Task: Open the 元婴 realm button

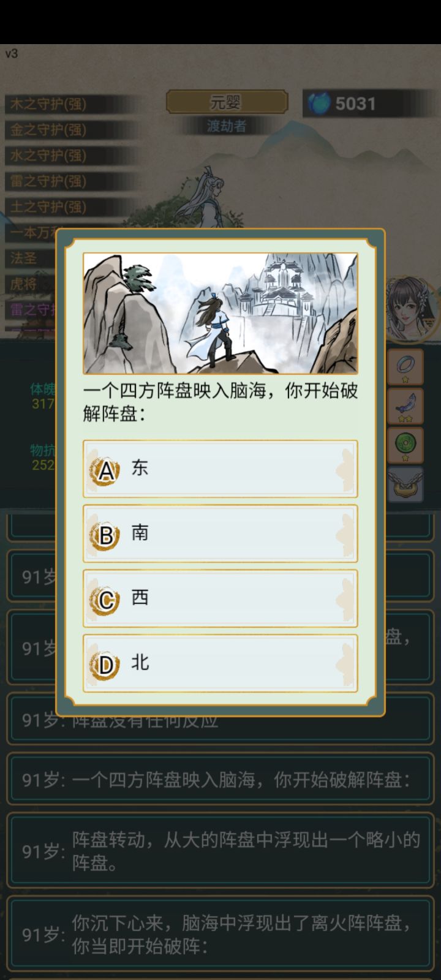Action: coord(227,102)
